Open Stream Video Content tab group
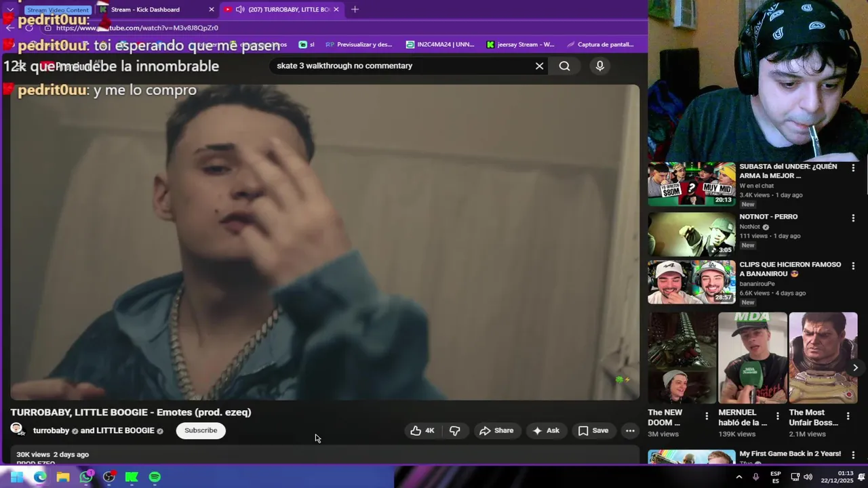This screenshot has width=868, height=488. click(x=58, y=10)
